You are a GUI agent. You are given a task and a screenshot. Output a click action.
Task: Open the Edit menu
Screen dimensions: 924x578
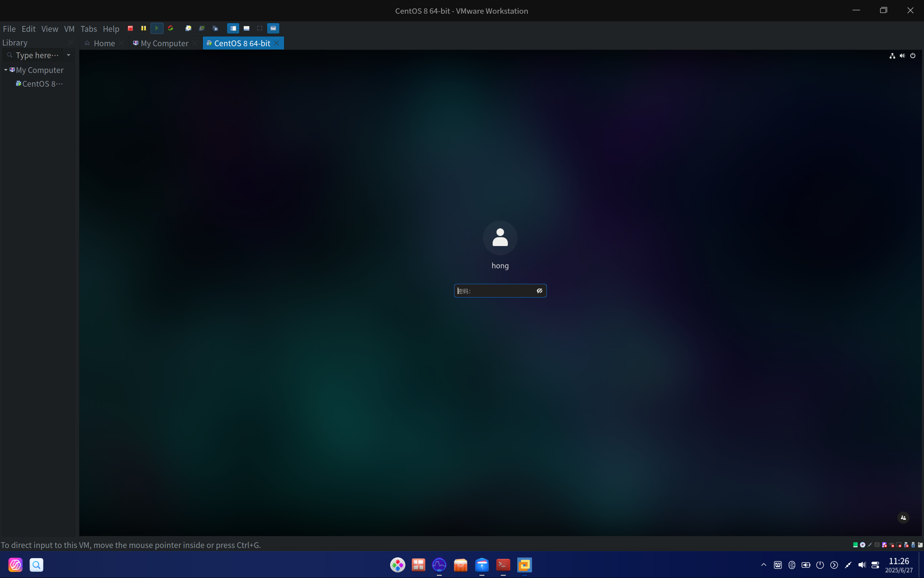29,29
